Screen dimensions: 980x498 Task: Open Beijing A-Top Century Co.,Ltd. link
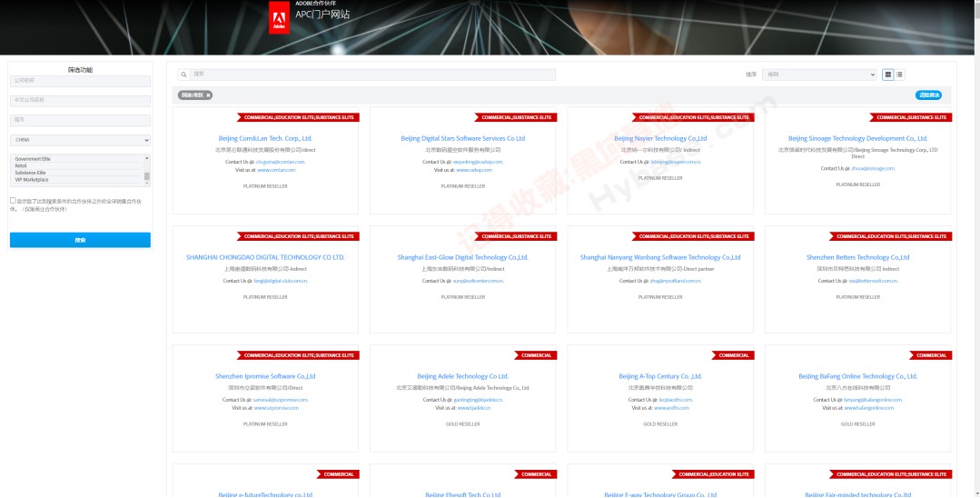coord(660,376)
